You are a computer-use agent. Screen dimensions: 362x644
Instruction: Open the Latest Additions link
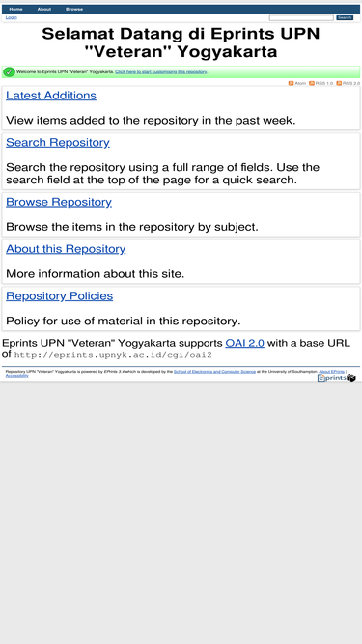(x=51, y=96)
